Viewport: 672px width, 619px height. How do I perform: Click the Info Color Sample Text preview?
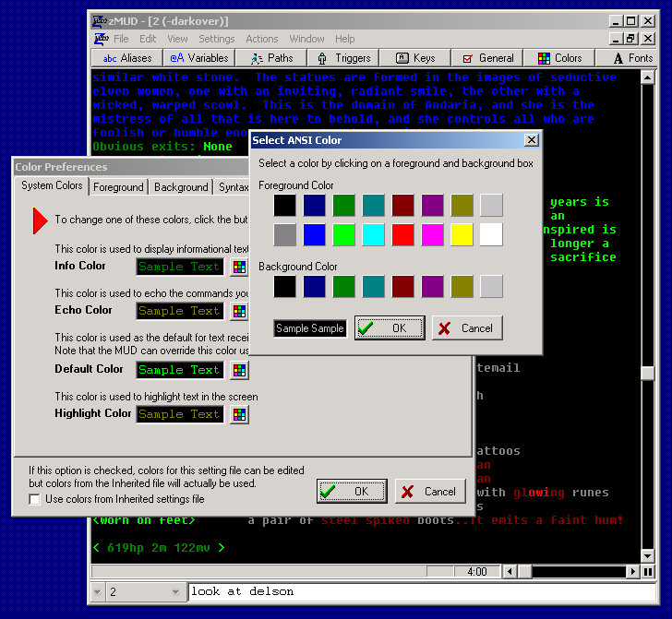[x=180, y=267]
